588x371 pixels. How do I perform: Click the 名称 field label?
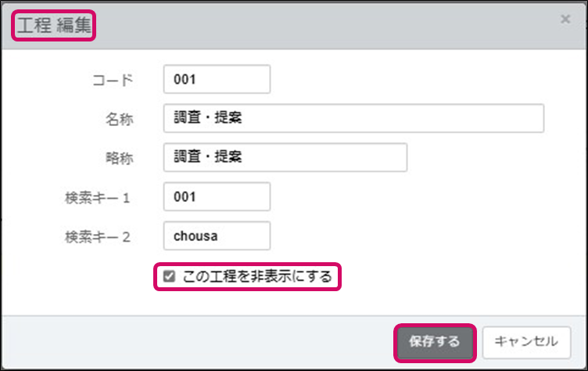click(x=120, y=119)
